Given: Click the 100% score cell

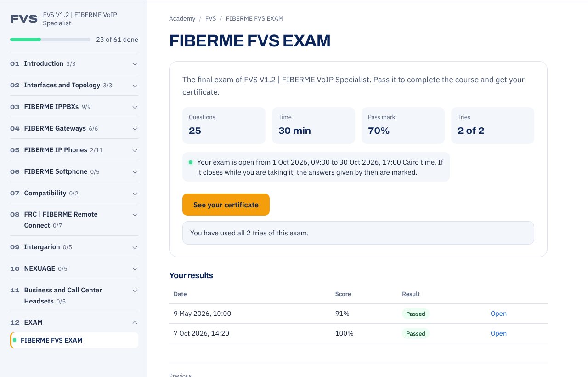Looking at the screenshot, I should pos(344,333).
